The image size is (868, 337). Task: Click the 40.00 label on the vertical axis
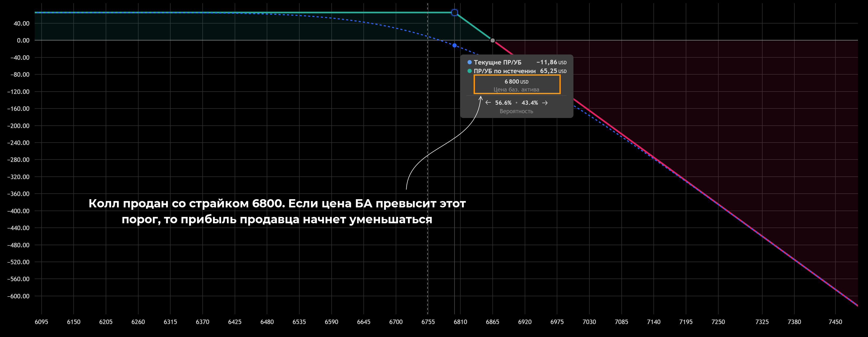pyautogui.click(x=21, y=24)
